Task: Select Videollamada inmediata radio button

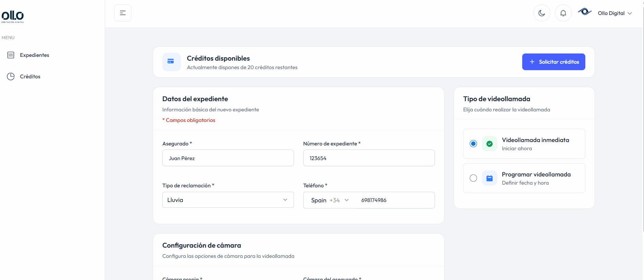Action: coord(473,144)
